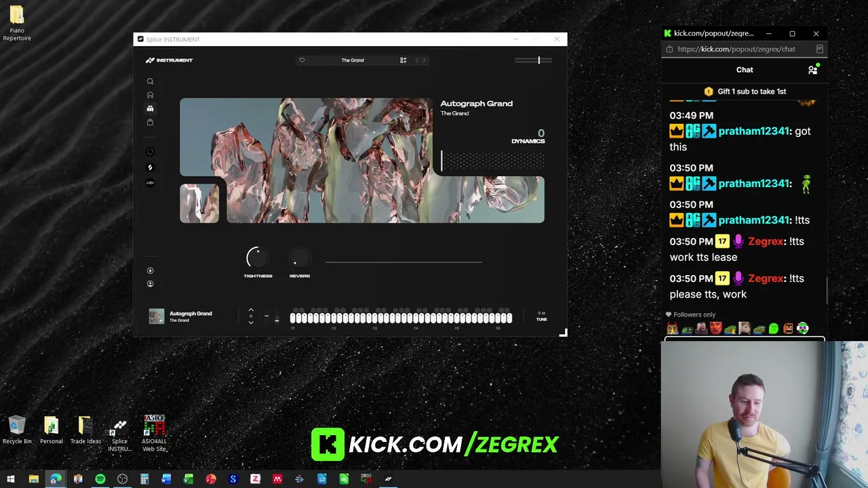This screenshot has width=868, height=488.
Task: Open Calculator from the taskbar
Action: 144,479
